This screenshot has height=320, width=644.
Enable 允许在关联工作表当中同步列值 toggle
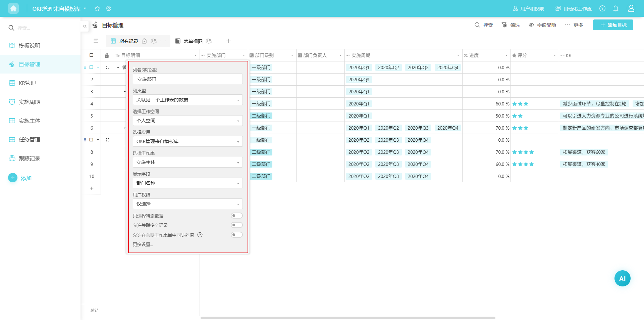click(x=237, y=235)
